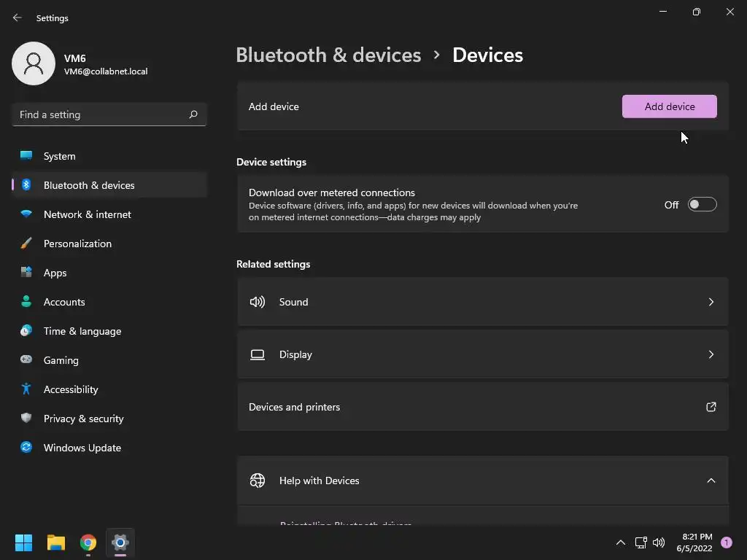Click the volume icon in system tray
Image resolution: width=747 pixels, height=560 pixels.
click(659, 542)
